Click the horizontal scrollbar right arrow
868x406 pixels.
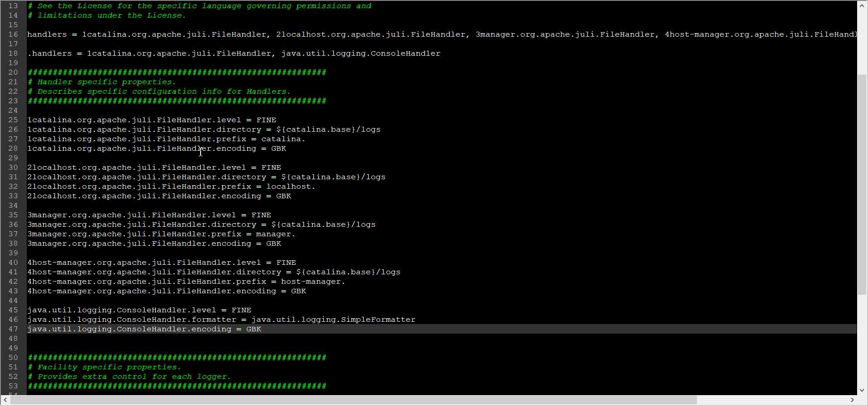[x=852, y=400]
